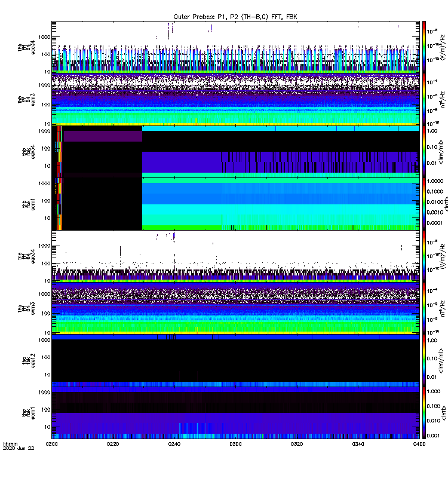Click the '0.0010' color scale value
448x478 pixels.
[435, 212]
